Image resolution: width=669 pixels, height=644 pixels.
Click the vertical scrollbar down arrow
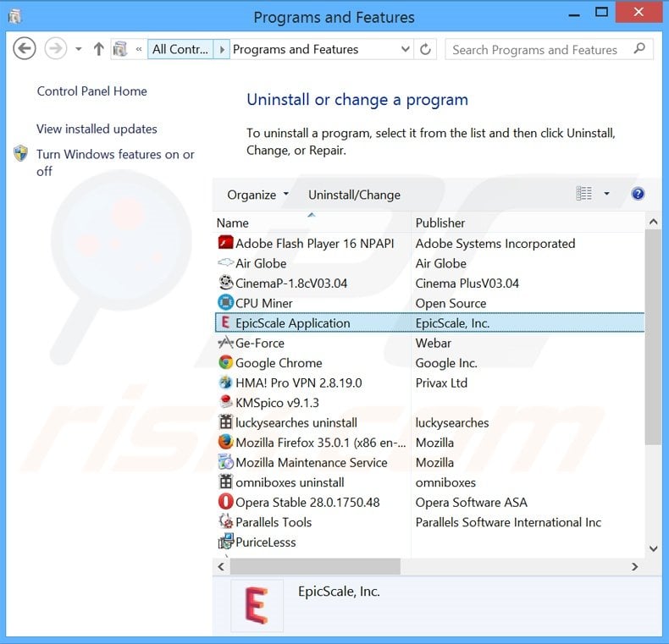[x=653, y=548]
